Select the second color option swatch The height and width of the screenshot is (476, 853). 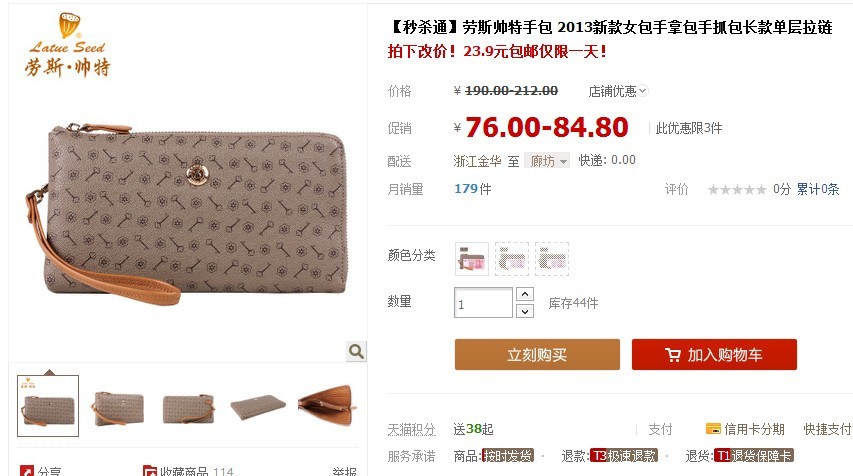click(512, 258)
